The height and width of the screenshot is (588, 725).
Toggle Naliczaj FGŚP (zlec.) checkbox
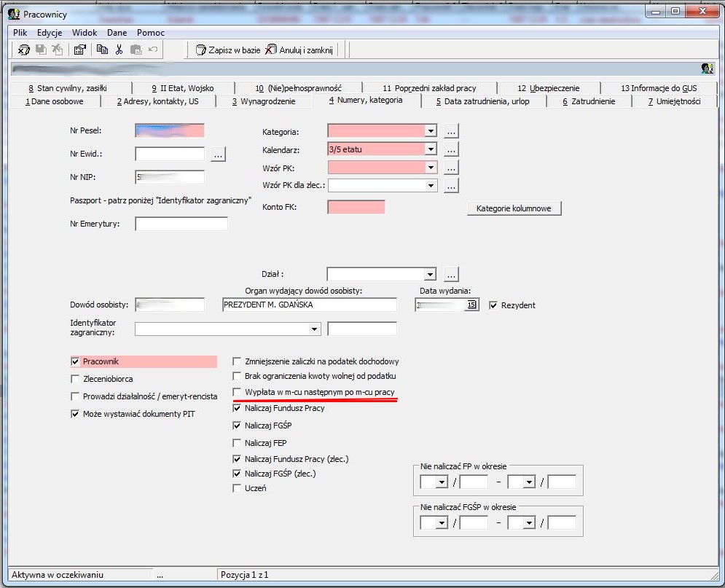pyautogui.click(x=237, y=474)
